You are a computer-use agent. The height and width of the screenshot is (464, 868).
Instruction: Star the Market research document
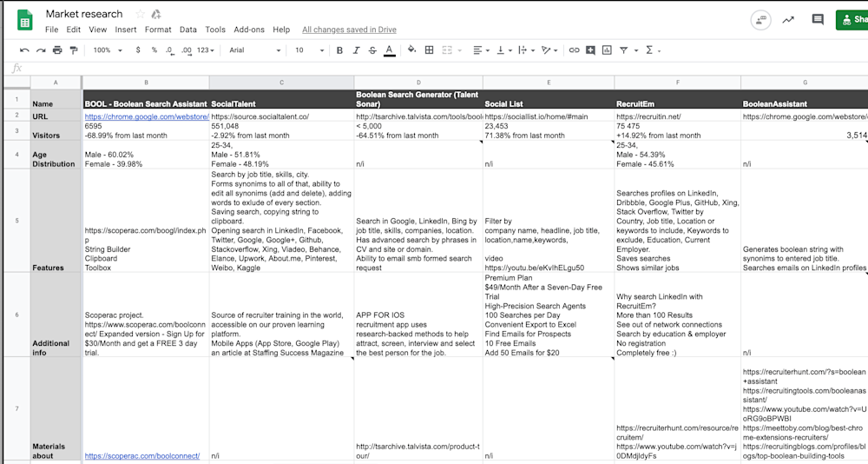pyautogui.click(x=141, y=14)
